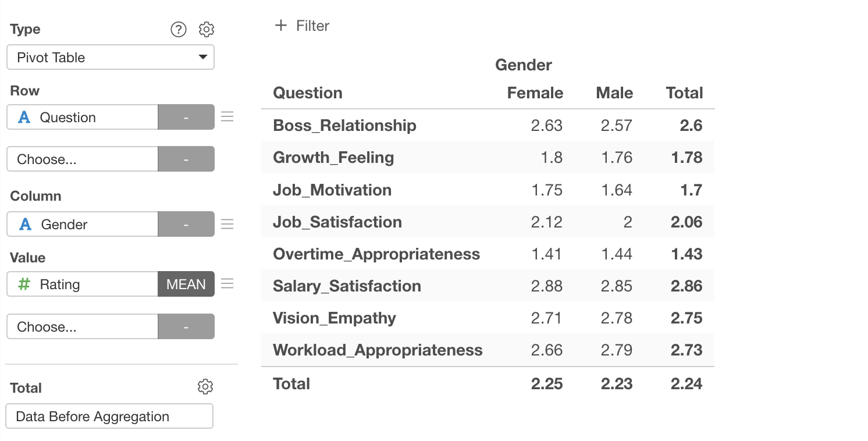868x441 pixels.
Task: Change the MEAN aggregation function
Action: pyautogui.click(x=186, y=284)
